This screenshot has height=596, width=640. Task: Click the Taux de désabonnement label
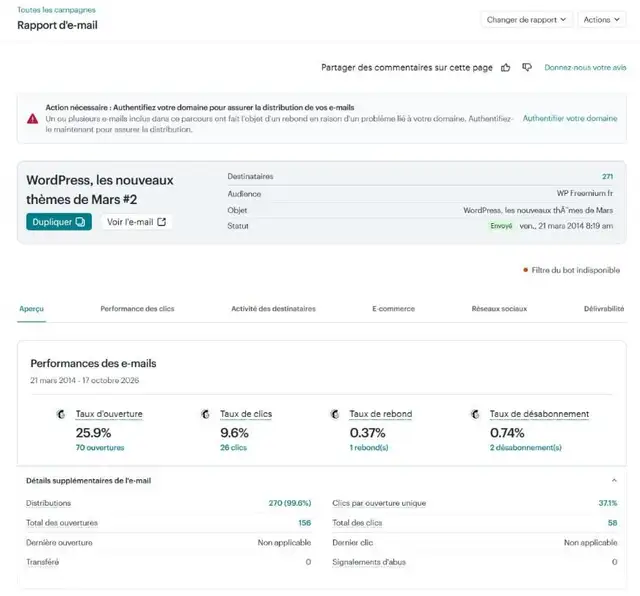(x=539, y=414)
